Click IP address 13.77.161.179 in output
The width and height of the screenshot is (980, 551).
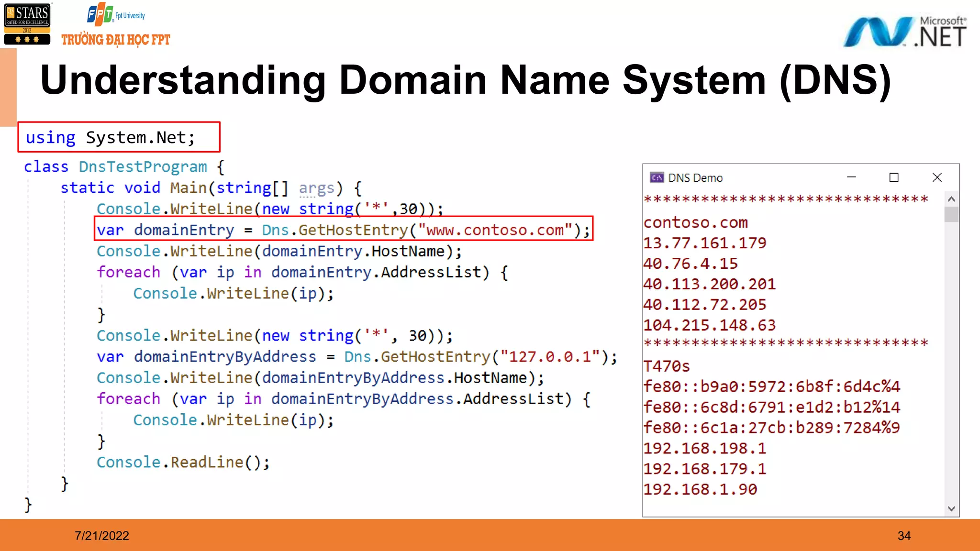[704, 243]
